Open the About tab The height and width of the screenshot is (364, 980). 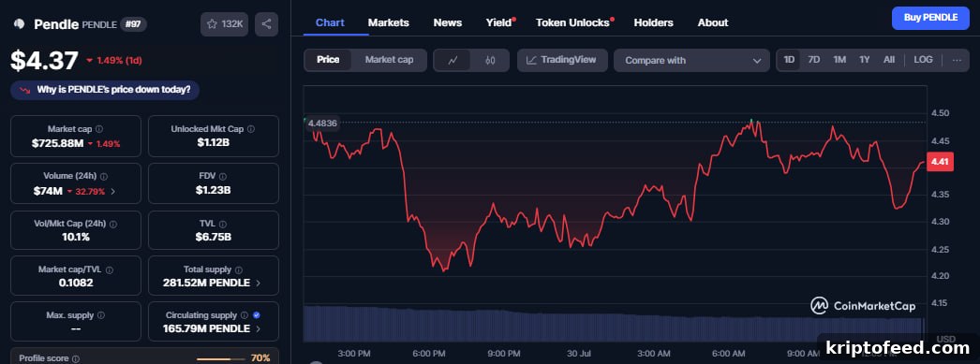coord(712,22)
